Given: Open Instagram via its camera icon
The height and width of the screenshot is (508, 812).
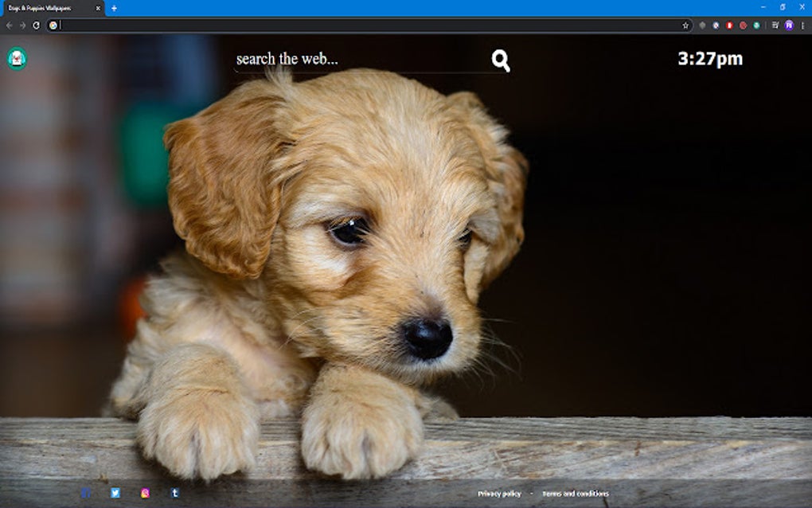Looking at the screenshot, I should tap(145, 492).
